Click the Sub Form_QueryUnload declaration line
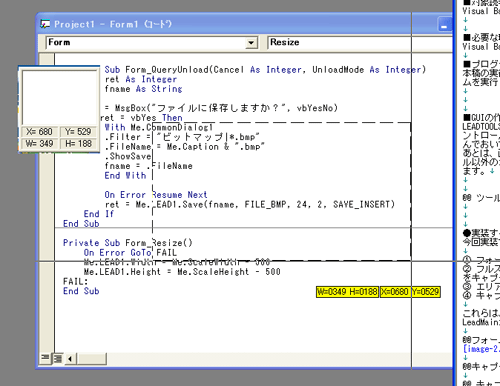 (265, 70)
